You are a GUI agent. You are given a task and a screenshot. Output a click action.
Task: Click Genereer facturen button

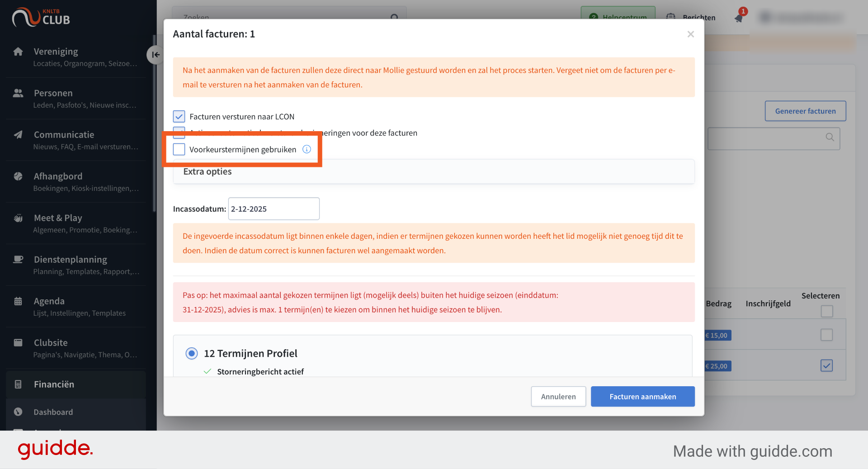click(x=805, y=111)
